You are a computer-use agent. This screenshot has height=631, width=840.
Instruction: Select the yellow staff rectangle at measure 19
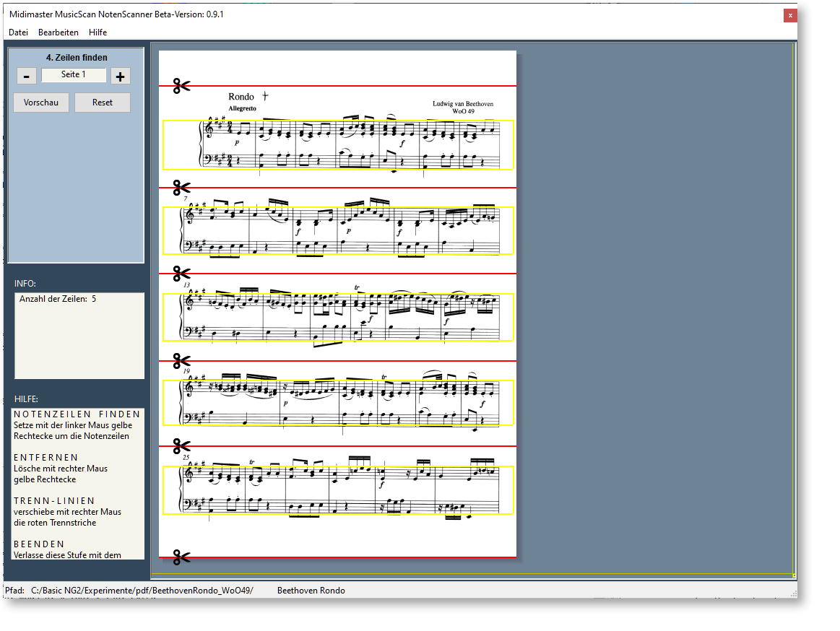[338, 403]
